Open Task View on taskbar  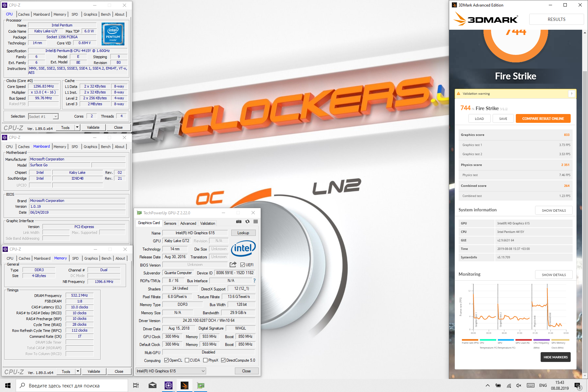point(136,385)
